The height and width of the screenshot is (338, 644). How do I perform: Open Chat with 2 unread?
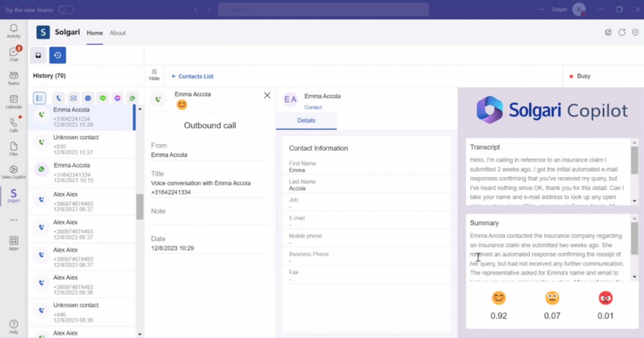pyautogui.click(x=14, y=54)
